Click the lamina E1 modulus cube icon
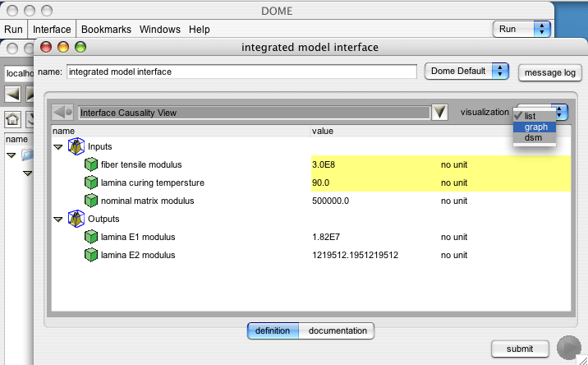 tap(91, 237)
